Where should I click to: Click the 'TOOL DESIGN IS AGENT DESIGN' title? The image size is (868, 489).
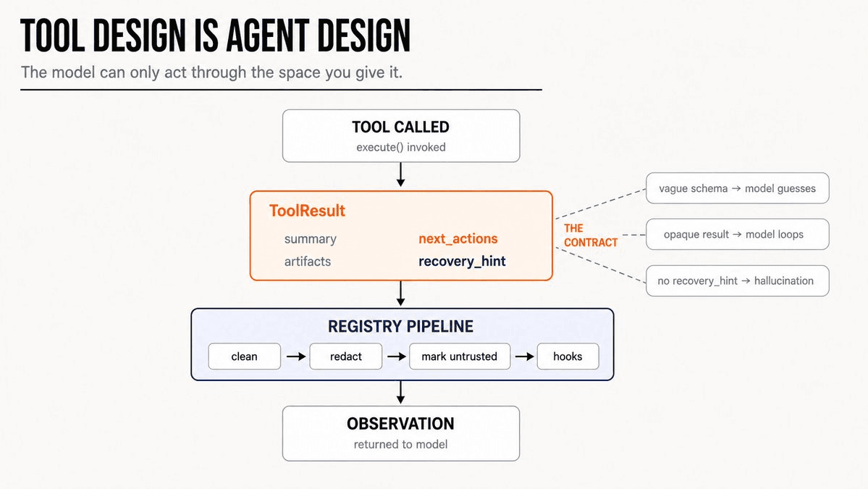(215, 36)
